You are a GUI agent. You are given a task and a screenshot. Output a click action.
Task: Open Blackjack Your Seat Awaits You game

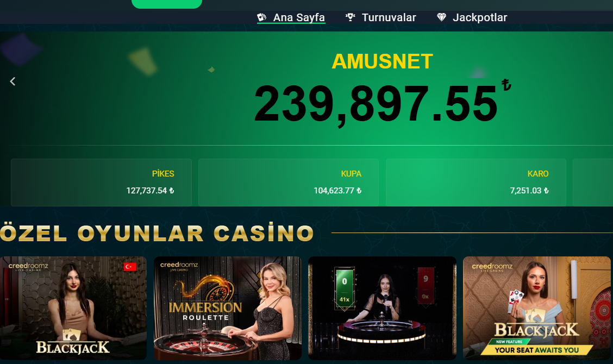(x=537, y=308)
